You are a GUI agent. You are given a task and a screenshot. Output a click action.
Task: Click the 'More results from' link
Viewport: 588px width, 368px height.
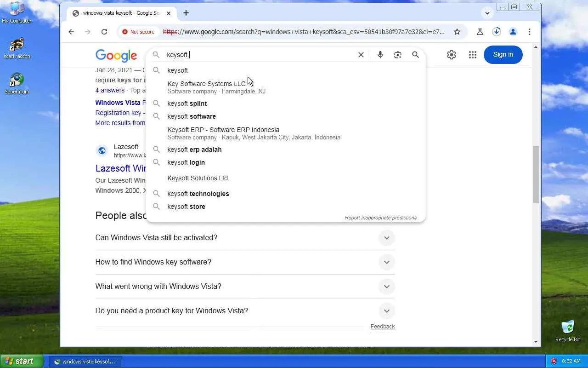(120, 123)
